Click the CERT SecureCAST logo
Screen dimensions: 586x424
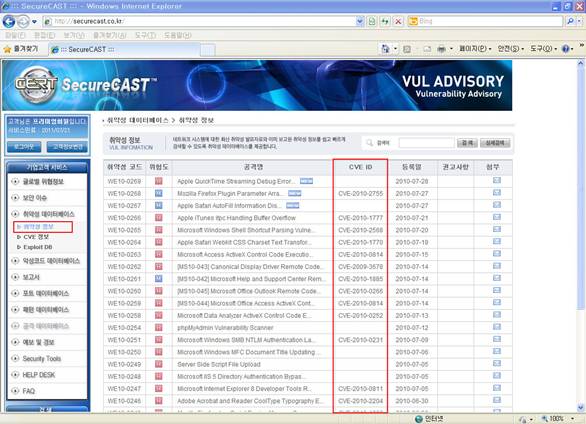(x=86, y=85)
